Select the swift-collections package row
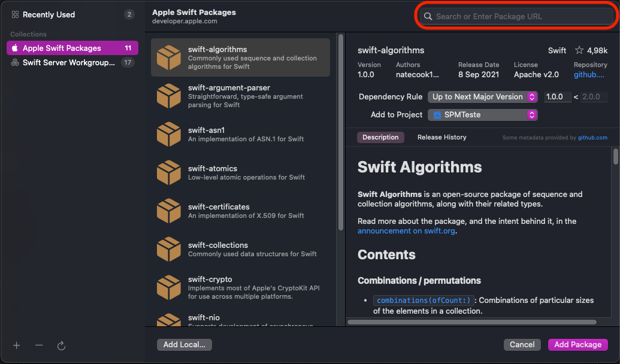The height and width of the screenshot is (364, 620). tap(240, 250)
